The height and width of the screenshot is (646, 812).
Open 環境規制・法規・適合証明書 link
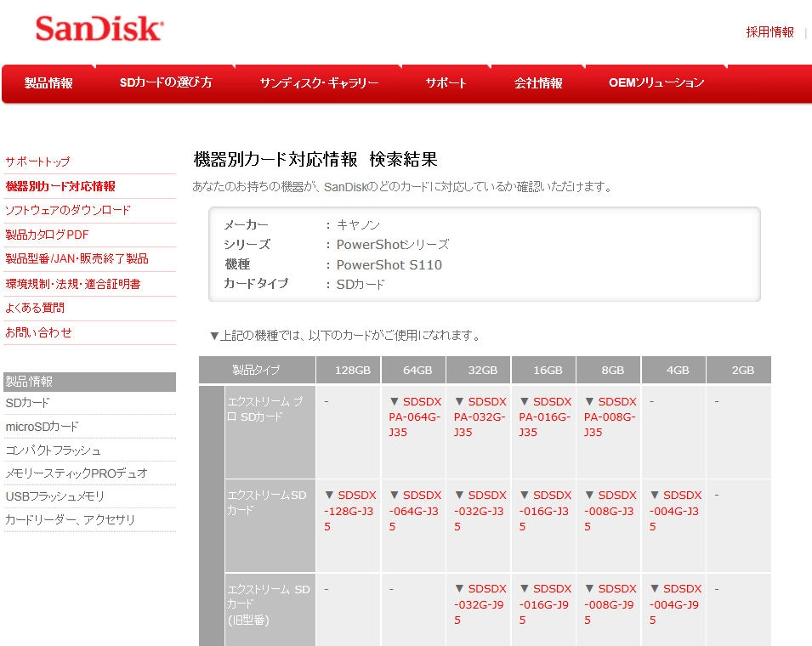(73, 284)
